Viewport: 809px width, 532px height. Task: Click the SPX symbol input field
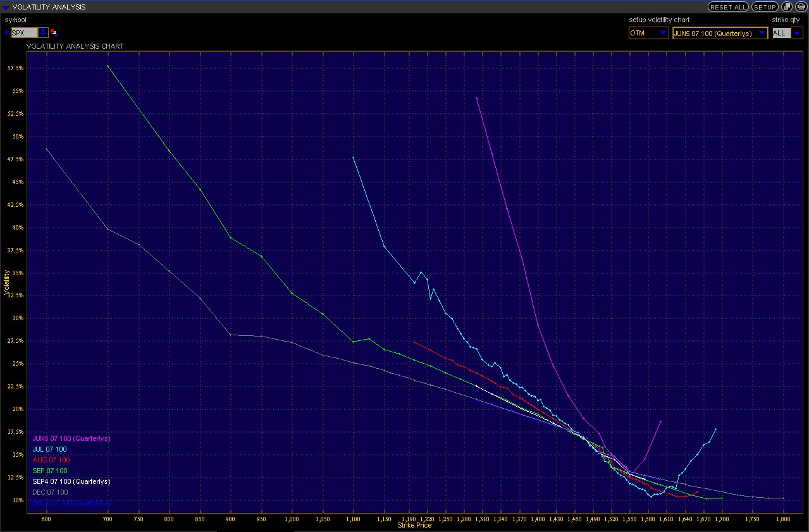pyautogui.click(x=24, y=33)
